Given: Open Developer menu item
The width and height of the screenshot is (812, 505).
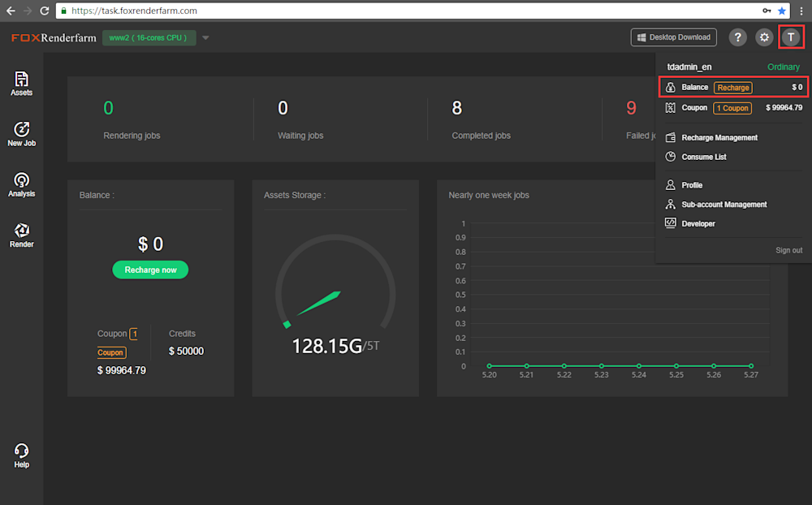Looking at the screenshot, I should pos(698,224).
